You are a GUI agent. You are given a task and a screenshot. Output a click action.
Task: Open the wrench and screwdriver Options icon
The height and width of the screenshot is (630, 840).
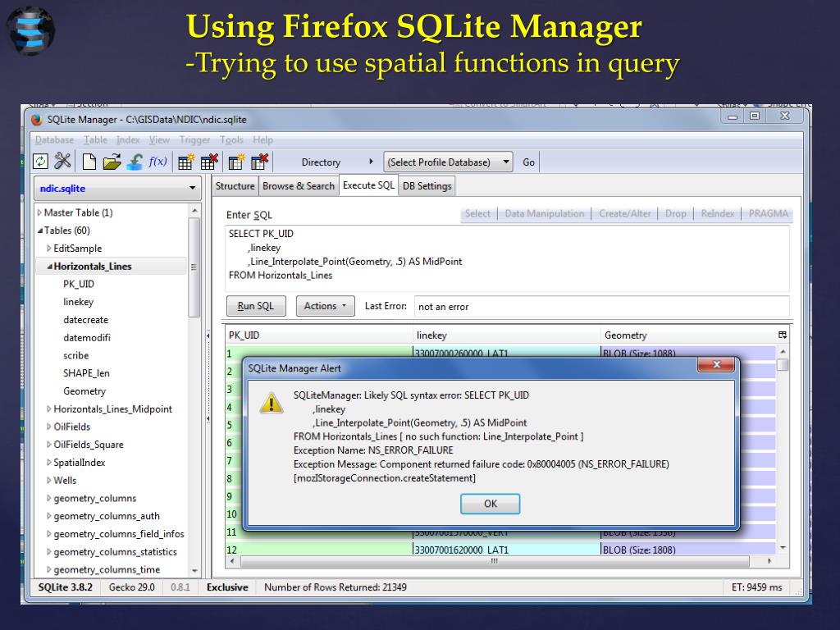coord(62,161)
